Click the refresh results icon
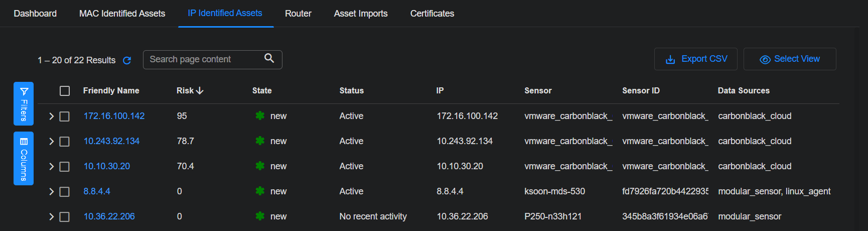This screenshot has height=231, width=868. [x=127, y=60]
